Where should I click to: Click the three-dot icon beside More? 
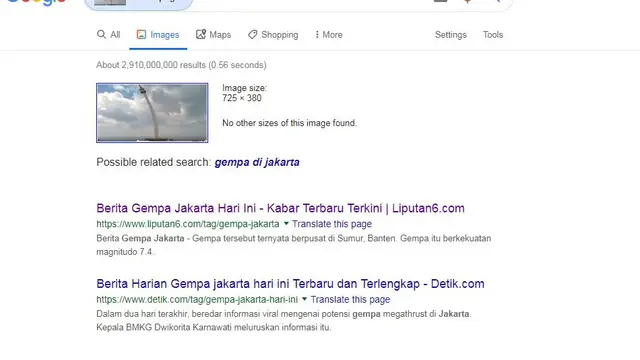[x=317, y=35]
